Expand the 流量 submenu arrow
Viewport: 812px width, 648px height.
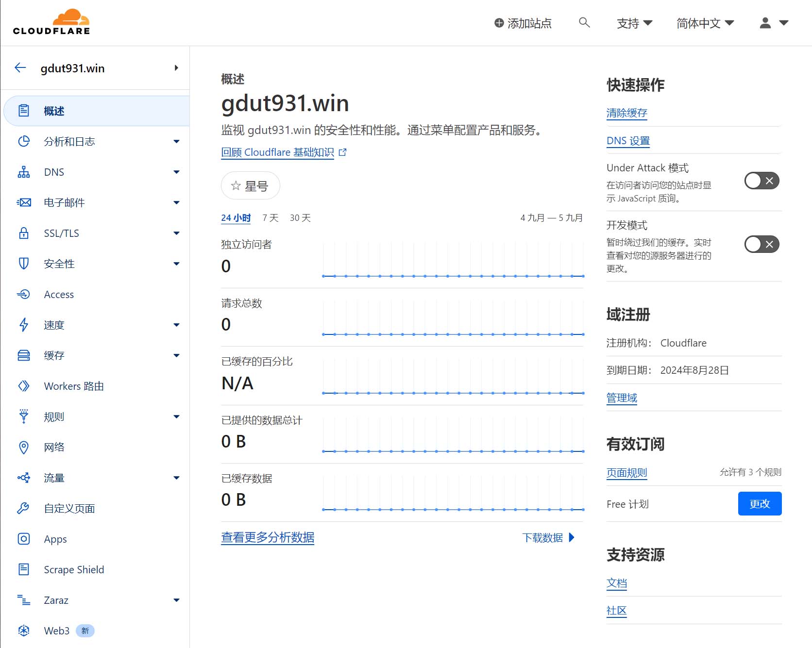coord(177,478)
